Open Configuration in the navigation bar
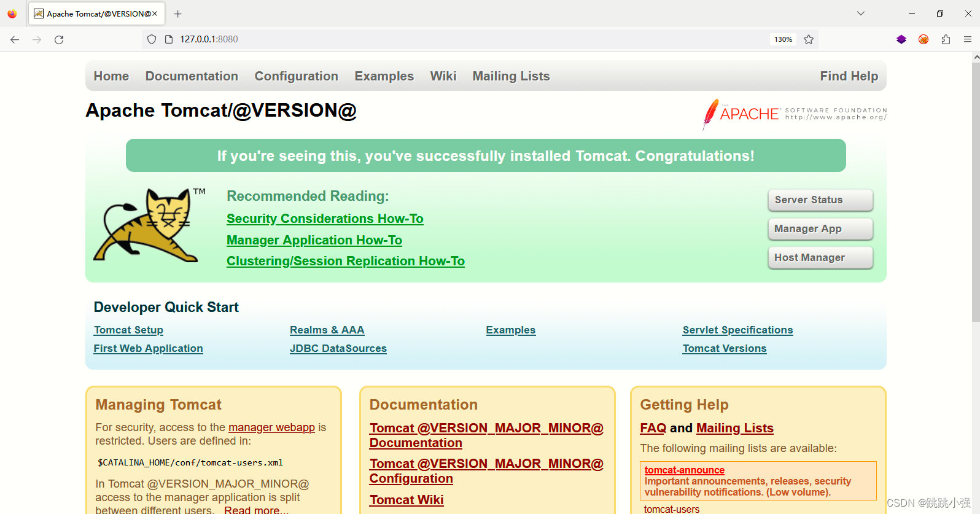The height and width of the screenshot is (514, 980). (x=297, y=76)
